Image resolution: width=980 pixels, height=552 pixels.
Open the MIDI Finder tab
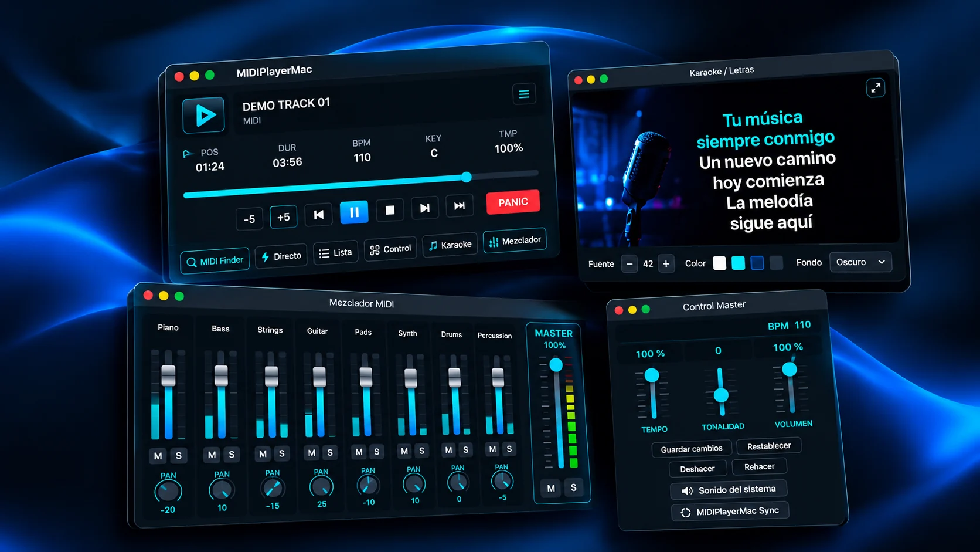(x=215, y=261)
